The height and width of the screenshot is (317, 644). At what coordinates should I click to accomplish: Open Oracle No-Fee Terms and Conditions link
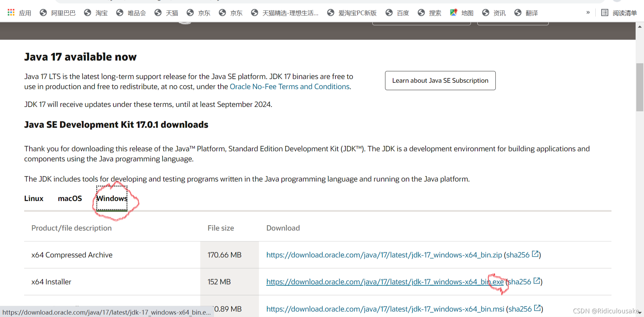coord(289,86)
